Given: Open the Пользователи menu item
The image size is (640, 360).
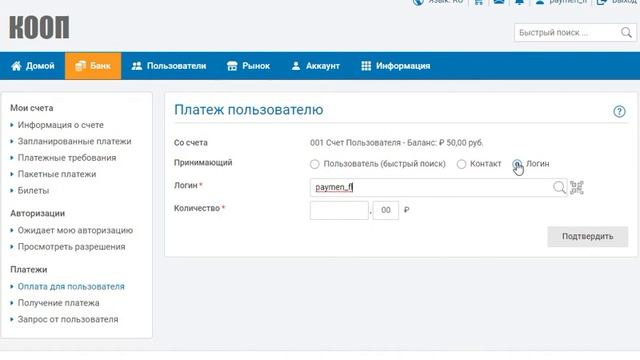Looking at the screenshot, I should pyautogui.click(x=169, y=66).
